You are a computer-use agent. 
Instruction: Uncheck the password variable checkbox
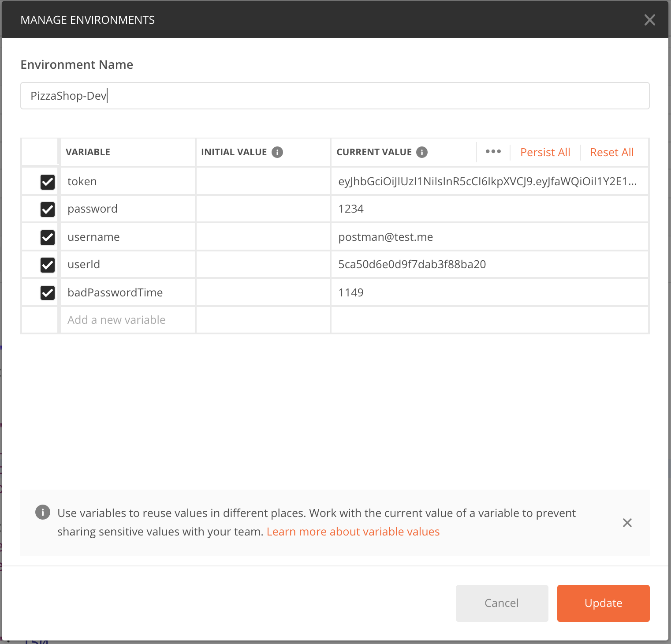48,209
